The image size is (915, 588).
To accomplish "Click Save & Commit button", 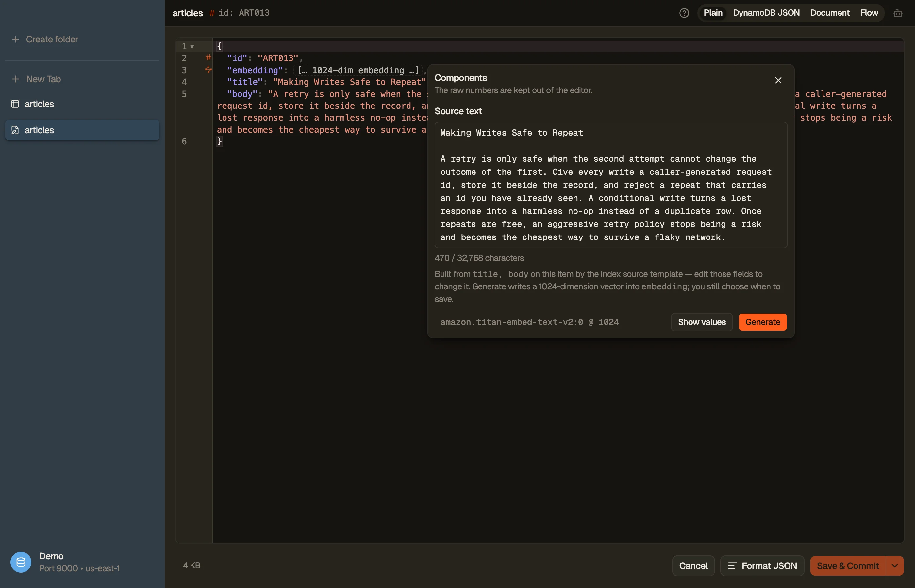I will 848,565.
